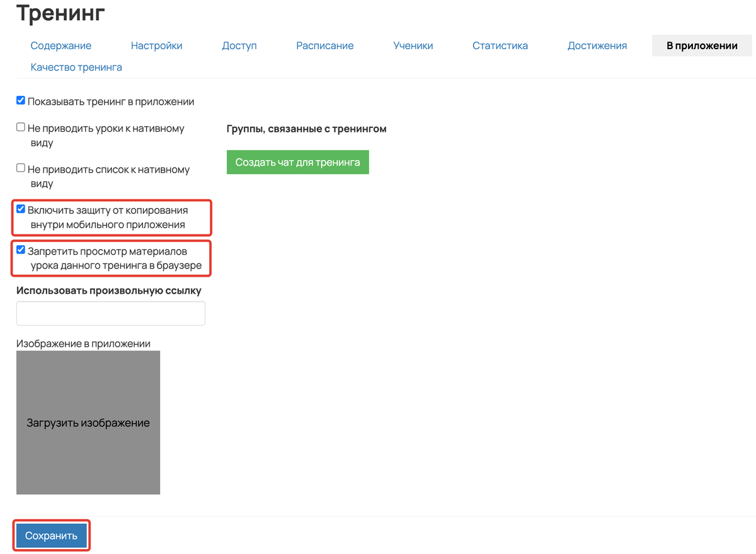
Task: Switch to the Настройки tab
Action: [157, 45]
